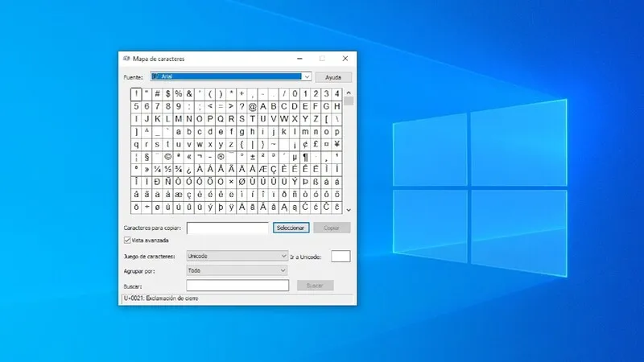Pick the Ñ capital enye cell
This screenshot has width=644, height=362.
pyautogui.click(x=168, y=182)
